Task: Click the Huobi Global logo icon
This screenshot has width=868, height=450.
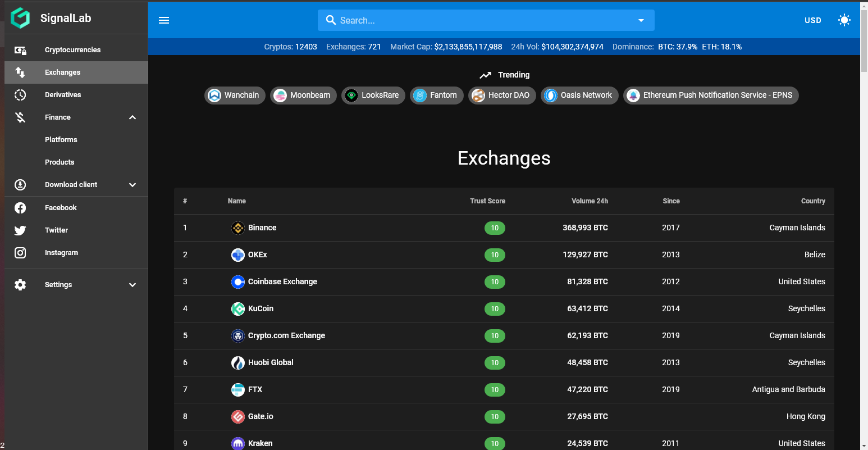Action: [238, 363]
